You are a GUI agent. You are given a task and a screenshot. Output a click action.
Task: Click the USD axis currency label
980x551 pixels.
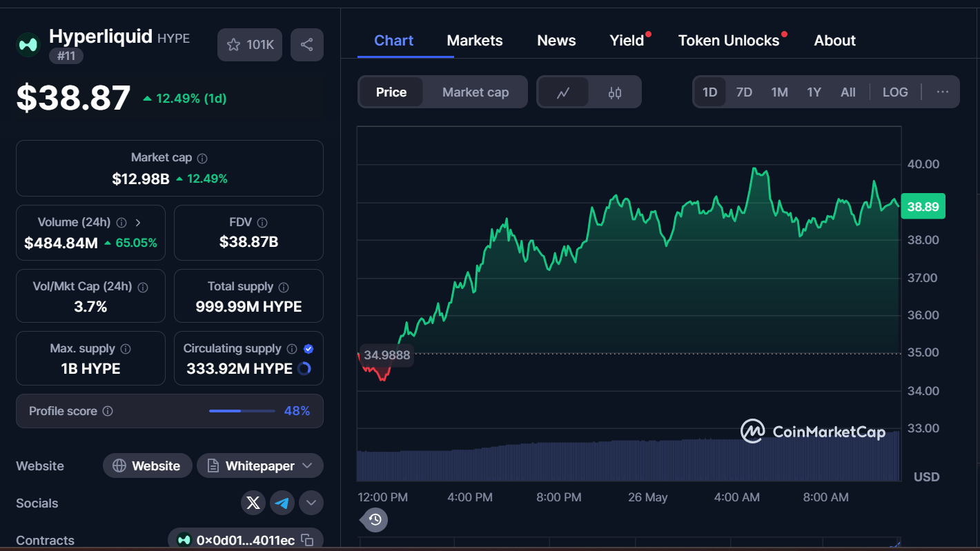pyautogui.click(x=926, y=477)
